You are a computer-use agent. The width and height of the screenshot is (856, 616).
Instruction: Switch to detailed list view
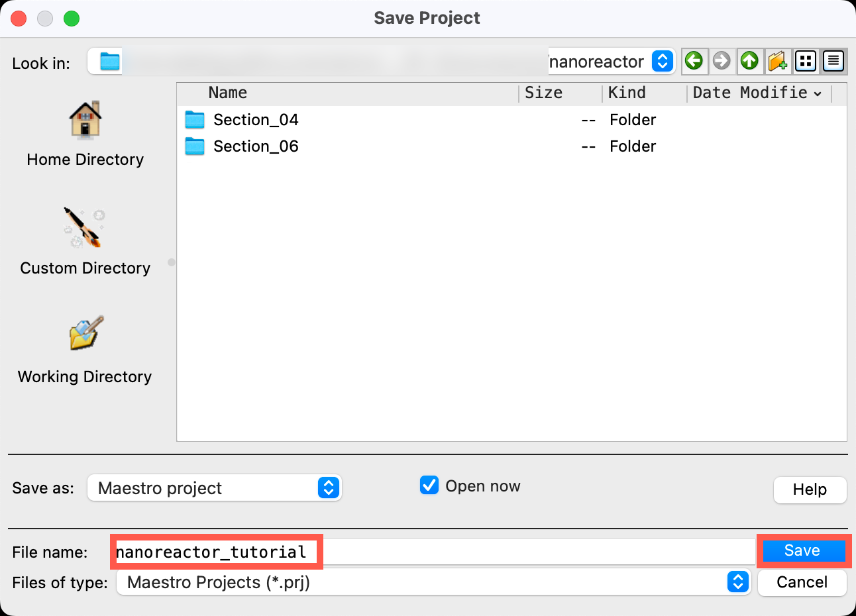pos(833,62)
